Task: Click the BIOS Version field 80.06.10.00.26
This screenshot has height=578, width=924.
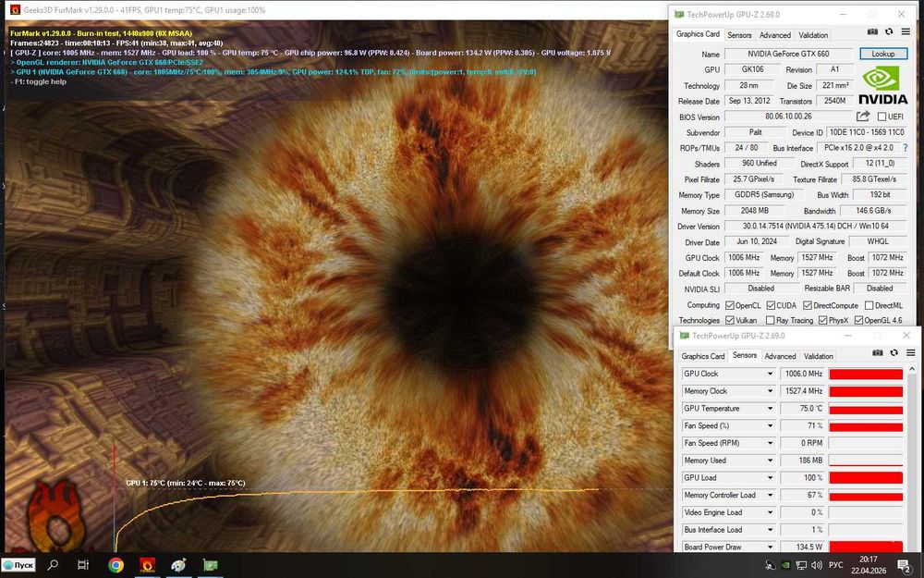Action: tap(788, 117)
